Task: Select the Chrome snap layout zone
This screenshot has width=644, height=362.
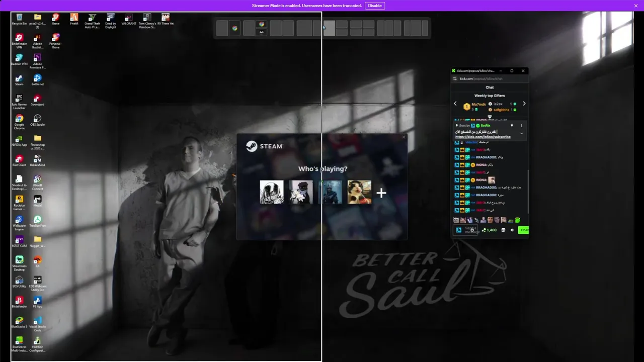Action: [234, 28]
